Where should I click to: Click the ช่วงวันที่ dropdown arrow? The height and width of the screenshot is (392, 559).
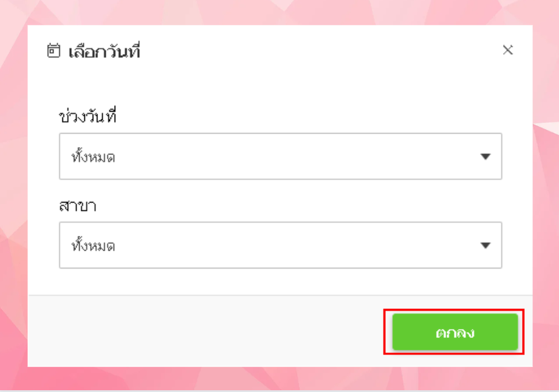pos(485,157)
